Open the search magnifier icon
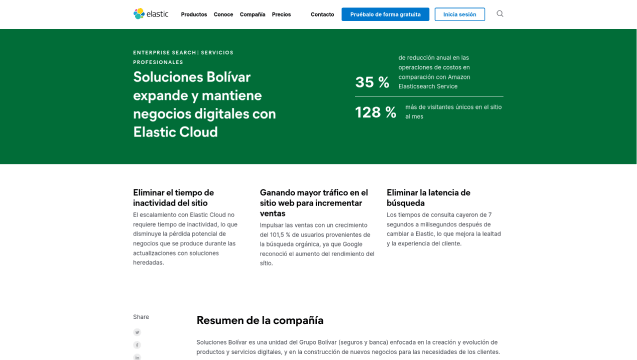 (500, 14)
